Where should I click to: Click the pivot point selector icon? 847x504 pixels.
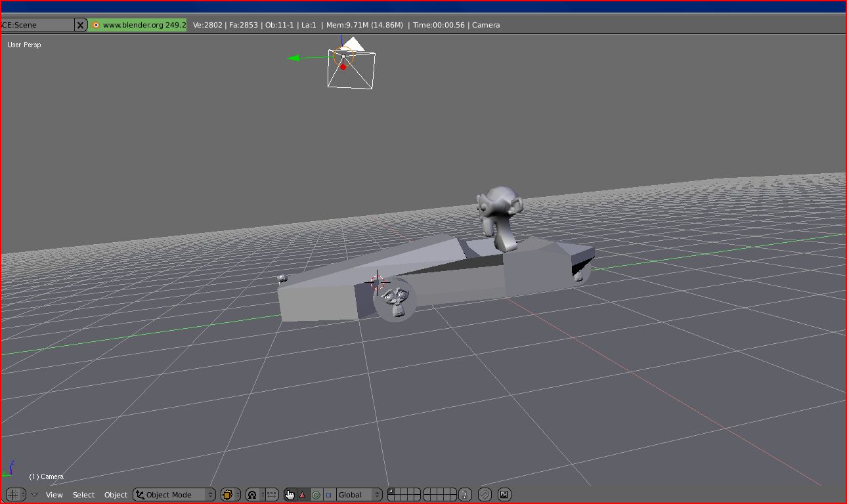(252, 495)
